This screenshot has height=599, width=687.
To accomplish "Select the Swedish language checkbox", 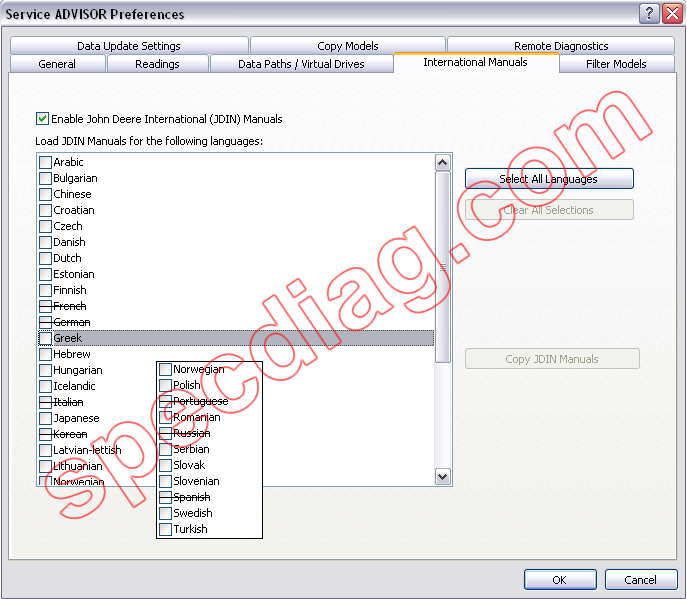I will 165,513.
